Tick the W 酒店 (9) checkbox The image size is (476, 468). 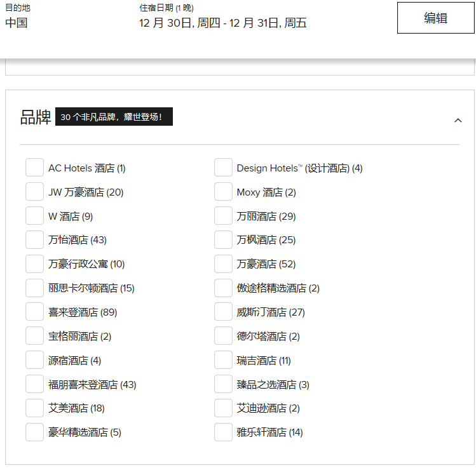[x=34, y=216]
